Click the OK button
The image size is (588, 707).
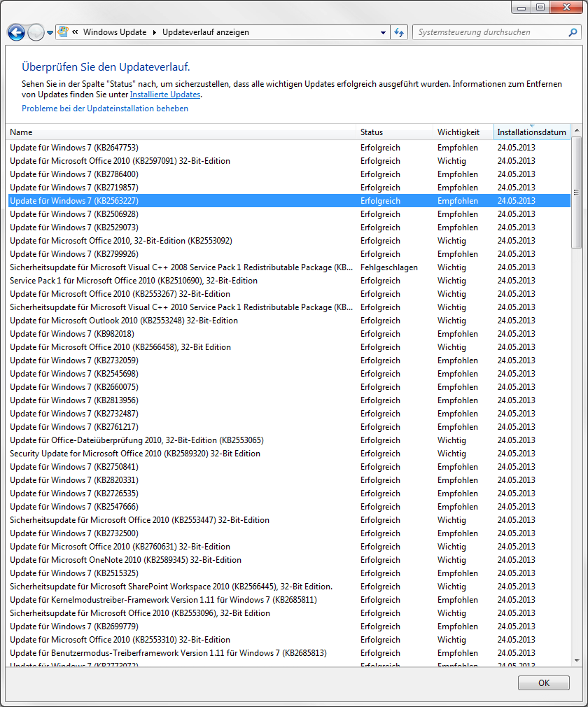(x=544, y=682)
